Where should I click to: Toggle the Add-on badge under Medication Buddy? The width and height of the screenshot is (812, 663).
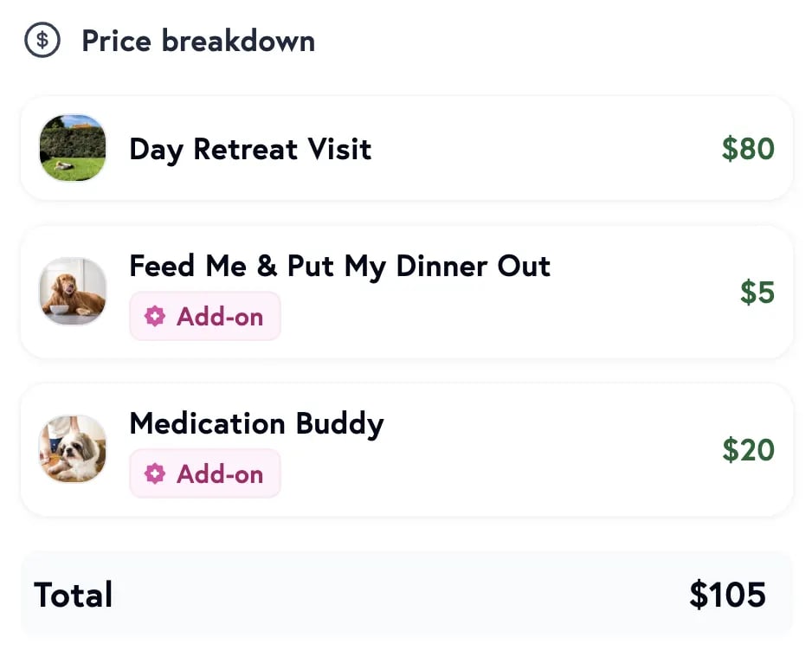coord(204,473)
